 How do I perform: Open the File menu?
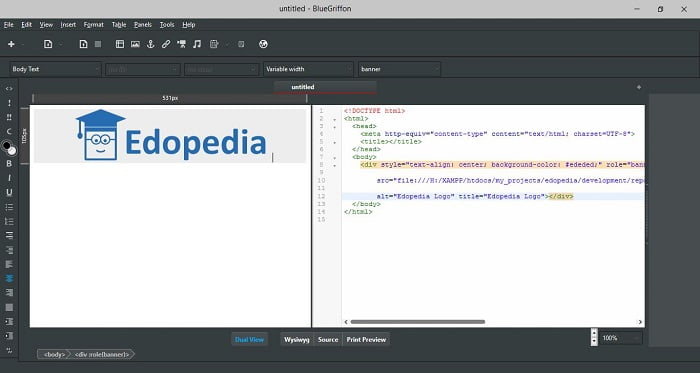[x=8, y=25]
